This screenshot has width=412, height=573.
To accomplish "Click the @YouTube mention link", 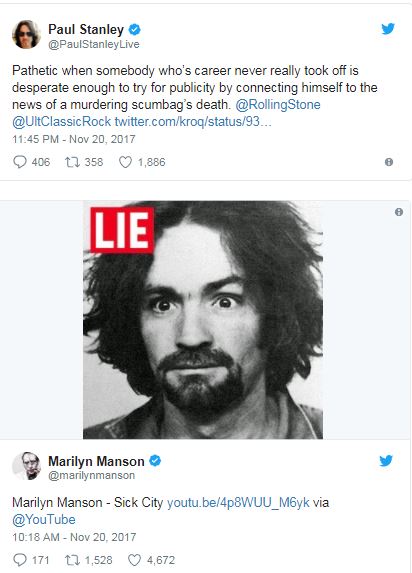I will [44, 519].
